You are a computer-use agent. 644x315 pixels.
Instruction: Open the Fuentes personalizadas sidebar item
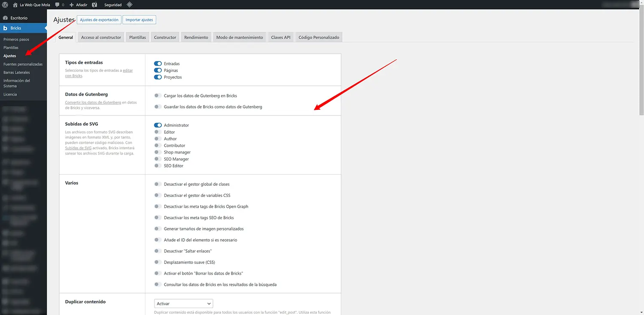[23, 64]
